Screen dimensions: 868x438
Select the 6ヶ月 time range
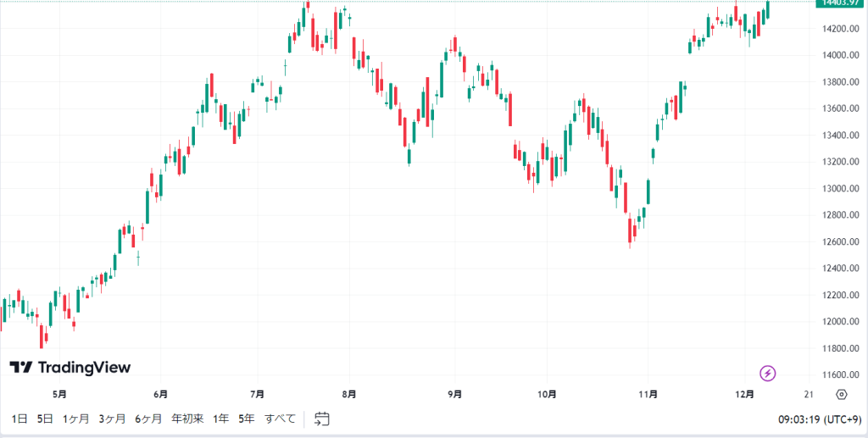point(148,419)
